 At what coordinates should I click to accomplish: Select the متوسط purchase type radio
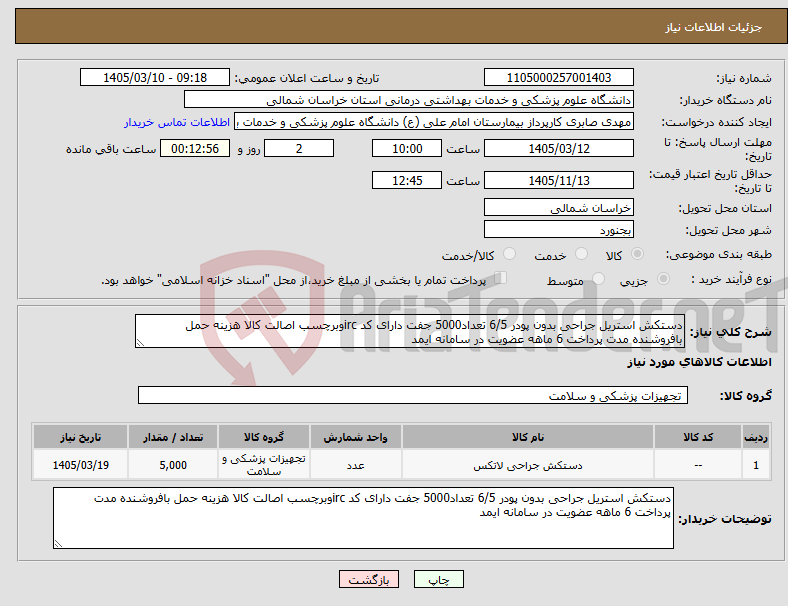[598, 278]
